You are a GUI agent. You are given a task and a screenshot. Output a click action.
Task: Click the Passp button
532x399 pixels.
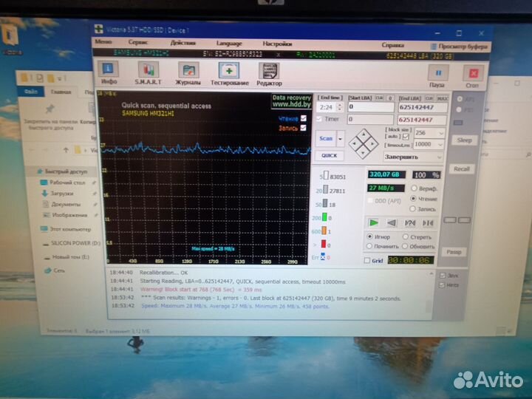454,252
